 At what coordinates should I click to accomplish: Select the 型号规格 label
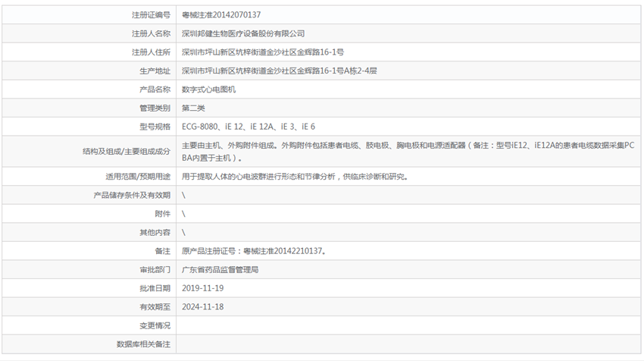tap(155, 127)
